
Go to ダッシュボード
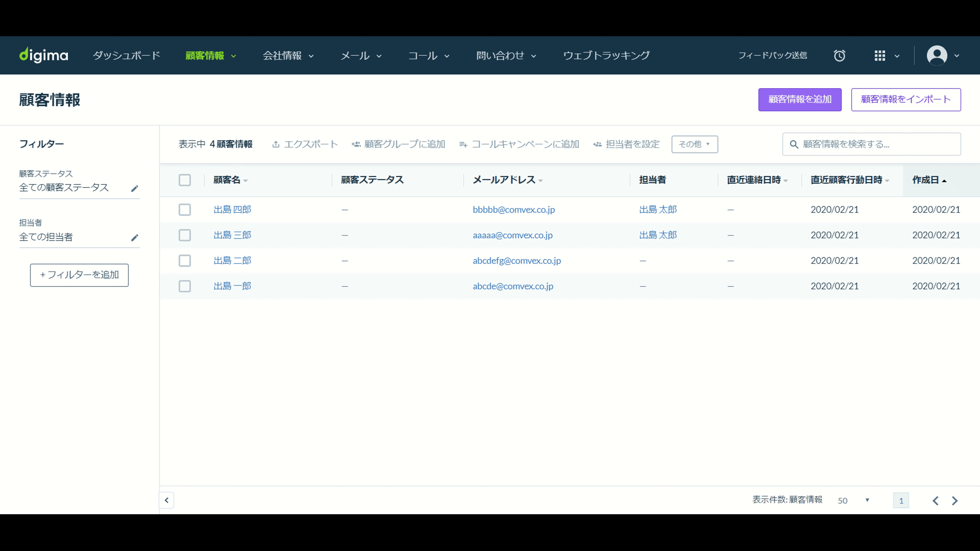tap(127, 56)
